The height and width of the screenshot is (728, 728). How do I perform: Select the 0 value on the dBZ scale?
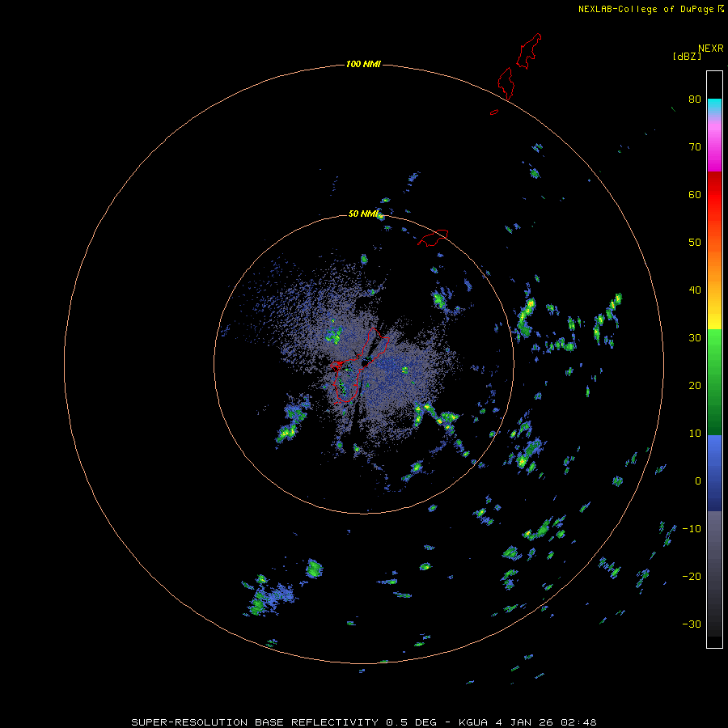pos(698,481)
